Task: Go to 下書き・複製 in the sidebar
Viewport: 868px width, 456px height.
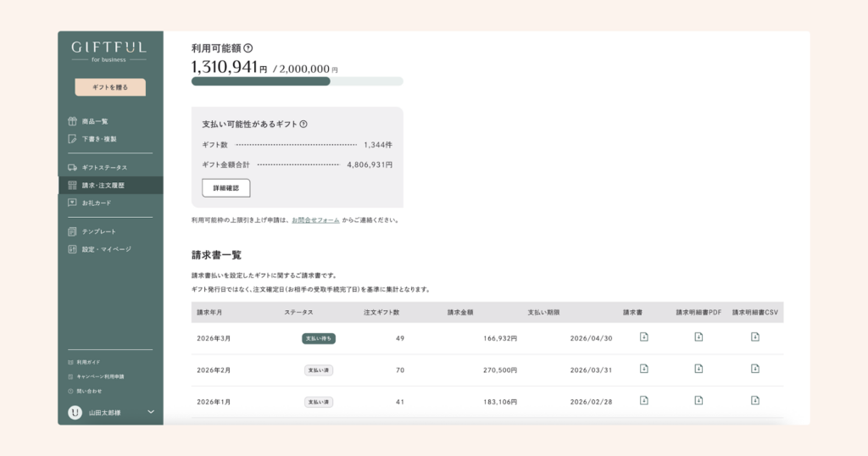Action: (x=99, y=139)
